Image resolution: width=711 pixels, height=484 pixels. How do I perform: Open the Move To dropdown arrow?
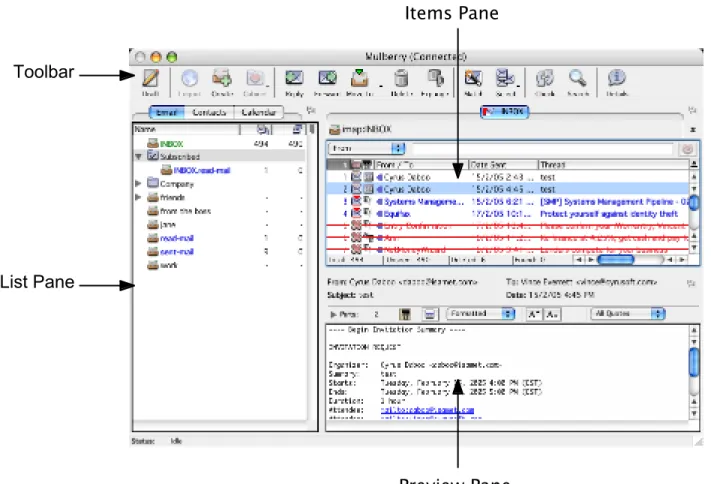[381, 85]
